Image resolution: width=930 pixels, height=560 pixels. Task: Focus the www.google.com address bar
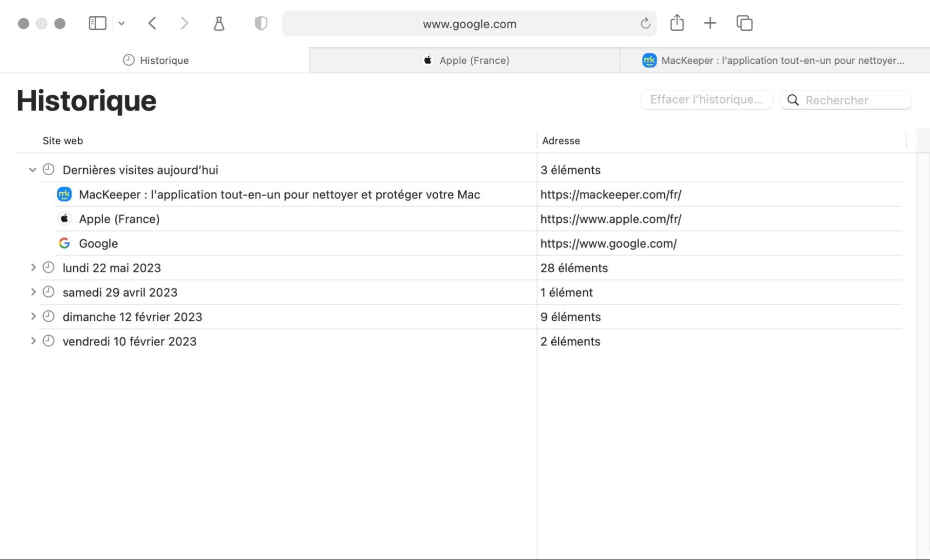pos(469,24)
